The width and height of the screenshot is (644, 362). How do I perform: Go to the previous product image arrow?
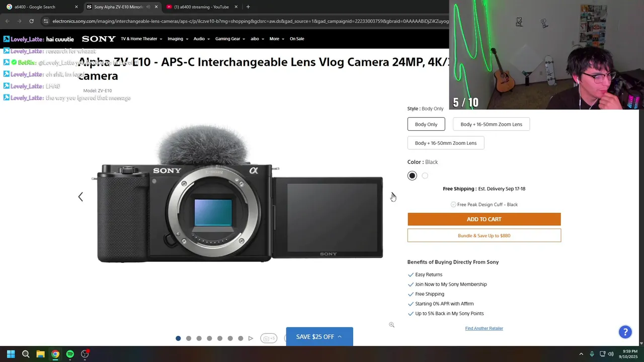click(x=80, y=197)
